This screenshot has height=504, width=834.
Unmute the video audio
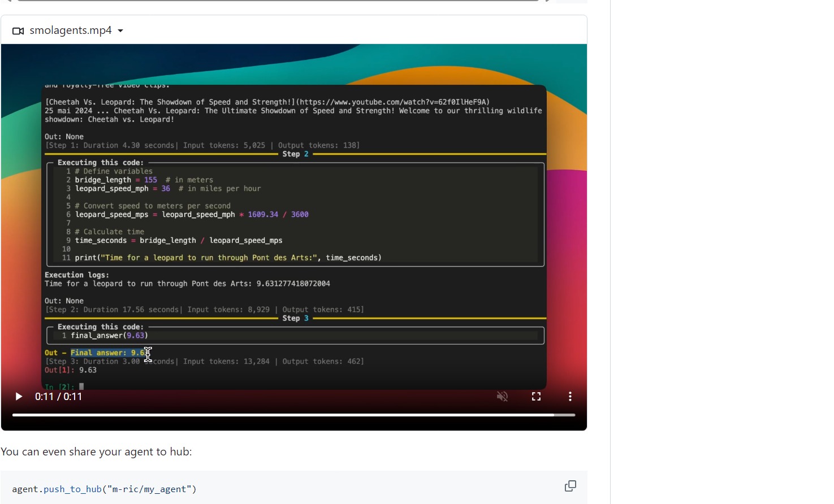[x=502, y=397]
